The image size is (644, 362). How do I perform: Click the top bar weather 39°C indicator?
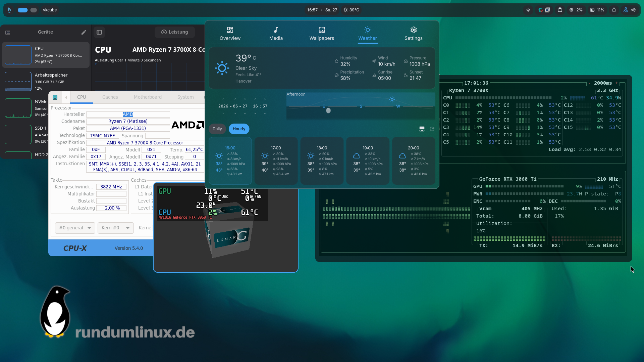[x=351, y=10]
